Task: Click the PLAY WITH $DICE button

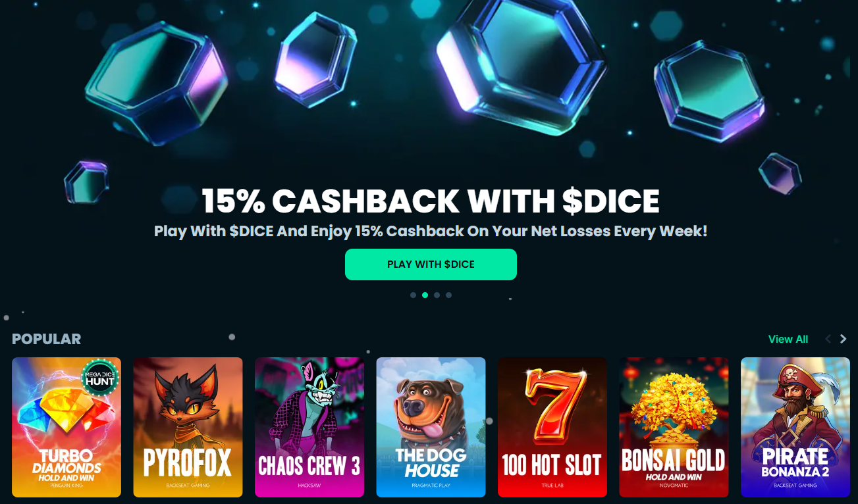Action: pos(431,265)
